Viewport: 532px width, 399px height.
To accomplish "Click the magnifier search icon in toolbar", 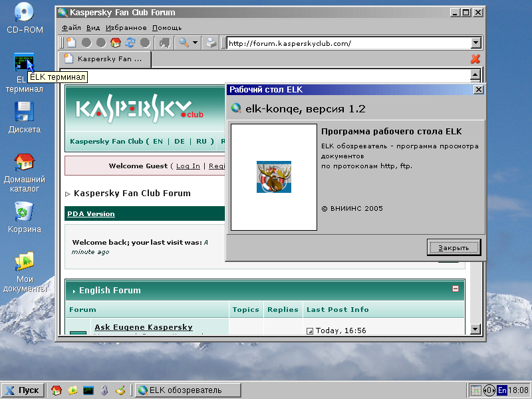I will coord(184,43).
